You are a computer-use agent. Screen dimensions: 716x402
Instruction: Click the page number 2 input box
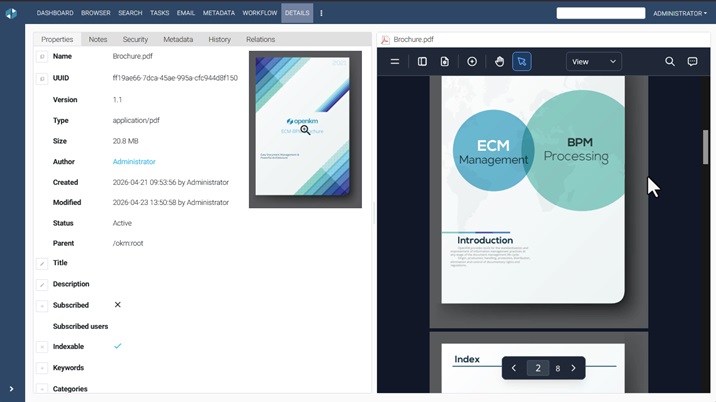538,368
